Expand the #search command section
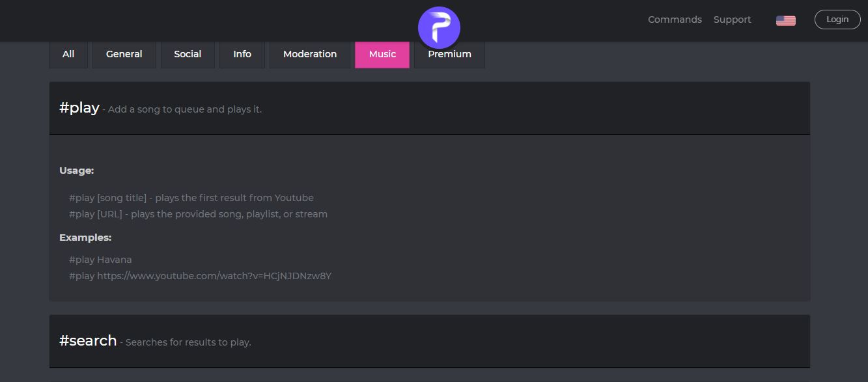 pyautogui.click(x=429, y=341)
